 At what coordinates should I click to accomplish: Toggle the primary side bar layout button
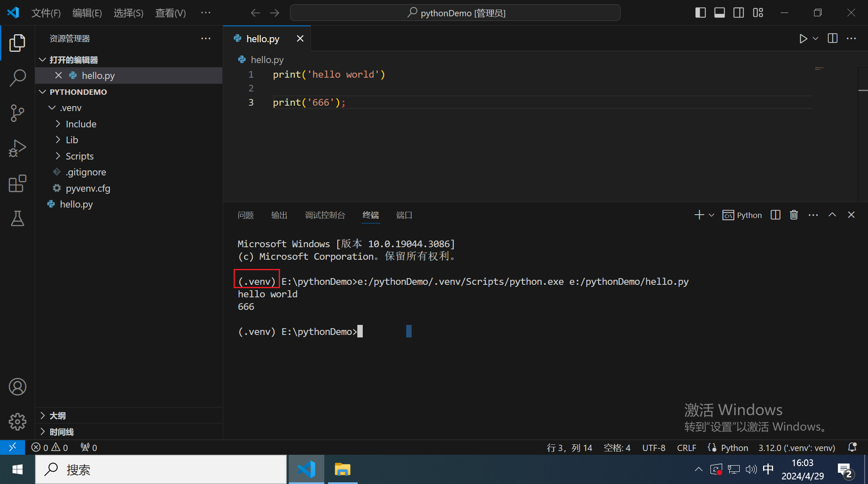700,13
